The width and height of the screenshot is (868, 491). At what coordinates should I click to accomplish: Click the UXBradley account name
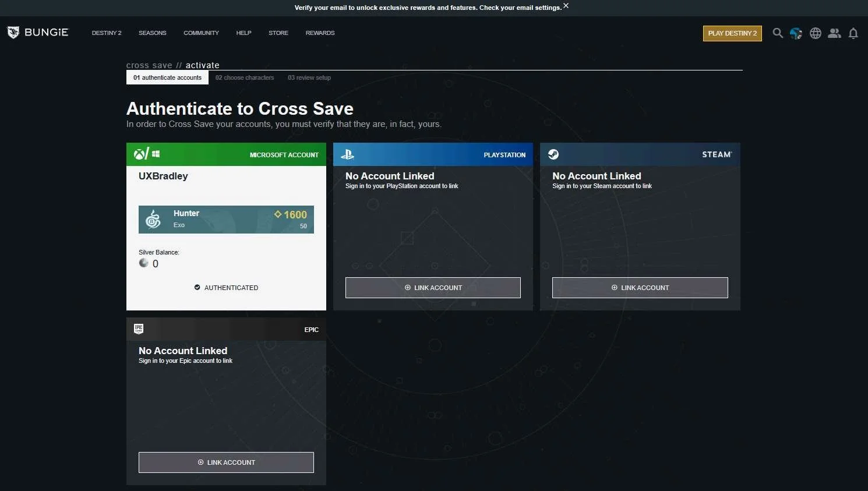coord(163,176)
